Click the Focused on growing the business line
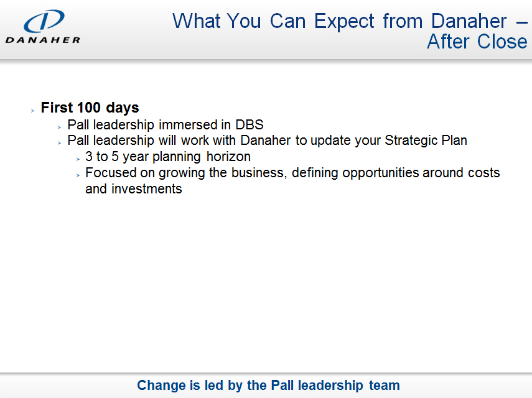 click(292, 173)
